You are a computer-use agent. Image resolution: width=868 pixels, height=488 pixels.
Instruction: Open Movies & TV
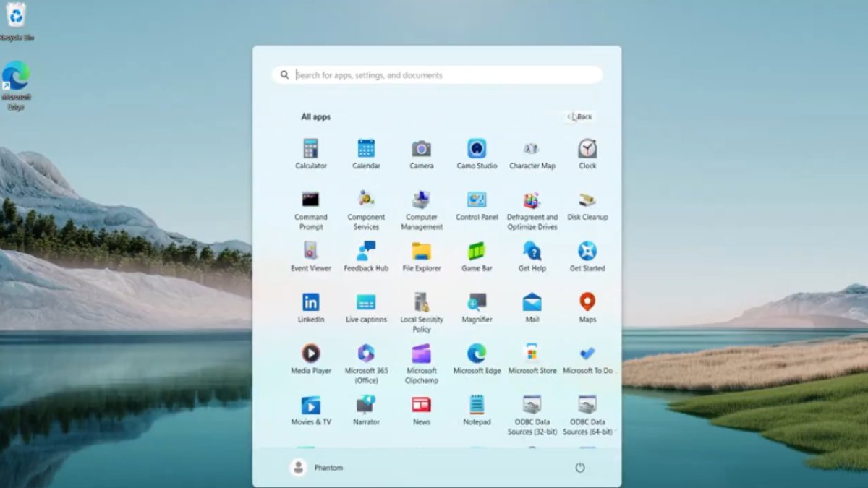tap(311, 411)
